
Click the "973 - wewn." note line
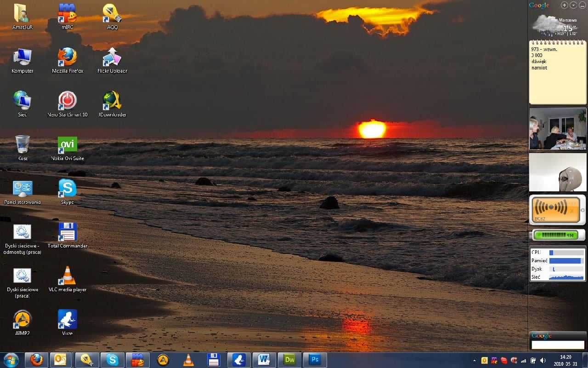[544, 49]
